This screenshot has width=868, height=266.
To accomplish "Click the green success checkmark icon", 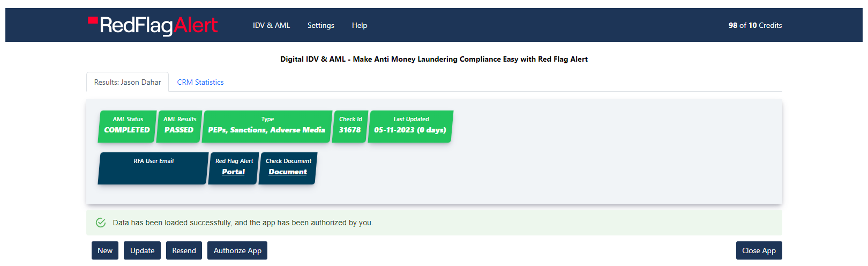I will click(x=101, y=223).
